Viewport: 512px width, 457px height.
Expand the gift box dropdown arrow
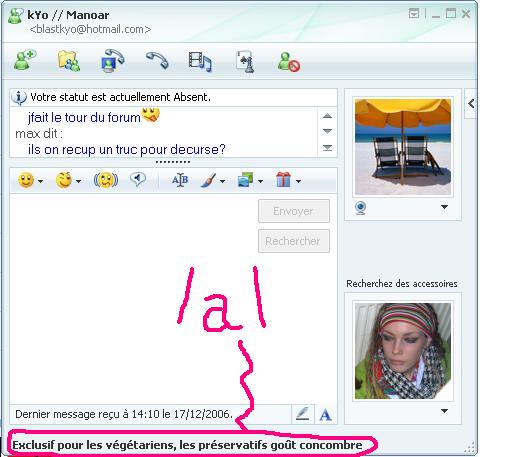tap(298, 181)
